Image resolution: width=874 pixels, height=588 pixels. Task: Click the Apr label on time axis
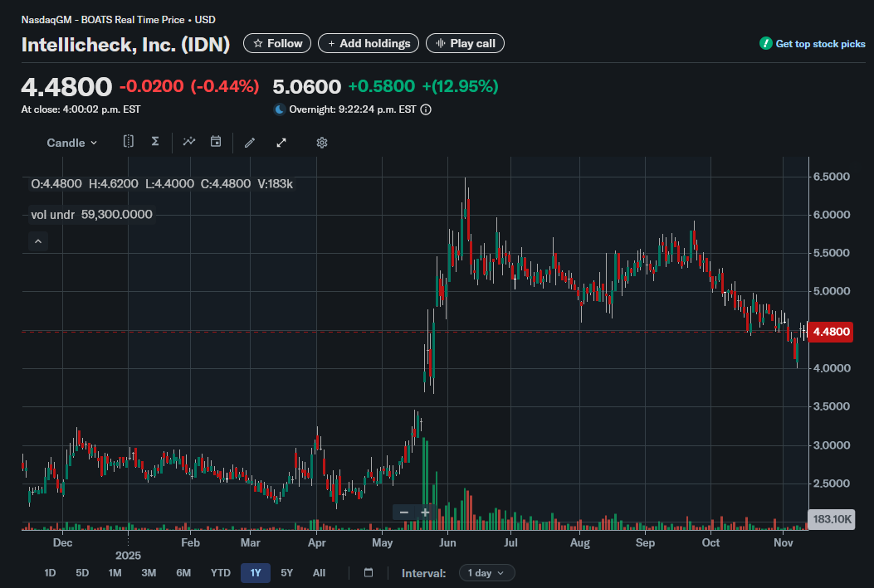316,542
